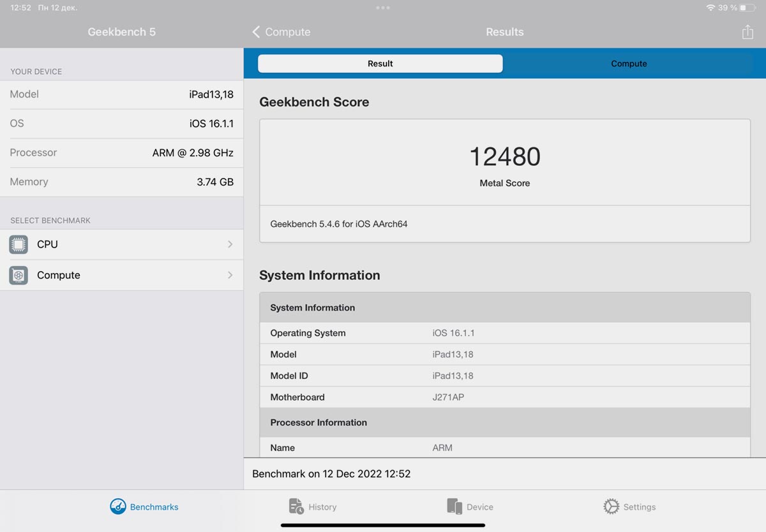The image size is (766, 532).
Task: Go back using the Compute chevron
Action: pos(257,32)
